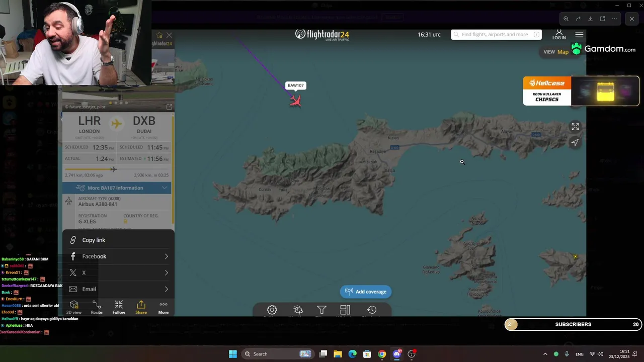The width and height of the screenshot is (644, 362).
Task: Open the Log In user icon
Action: 559,35
